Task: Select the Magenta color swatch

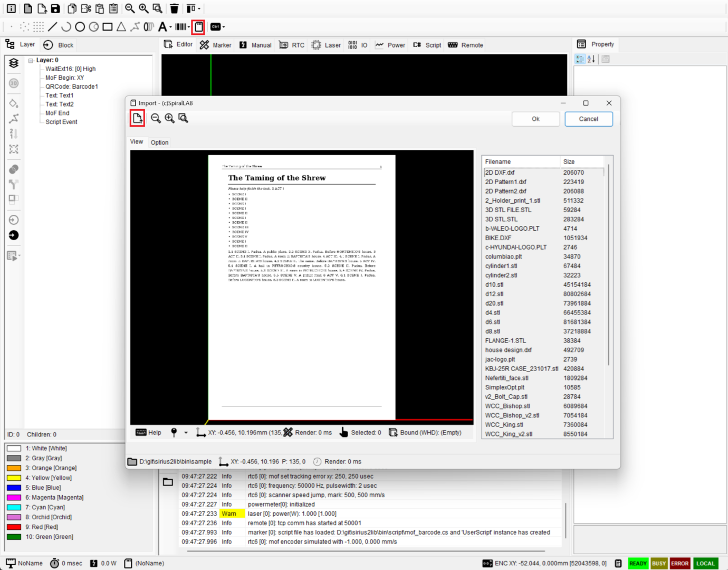Action: [14, 498]
